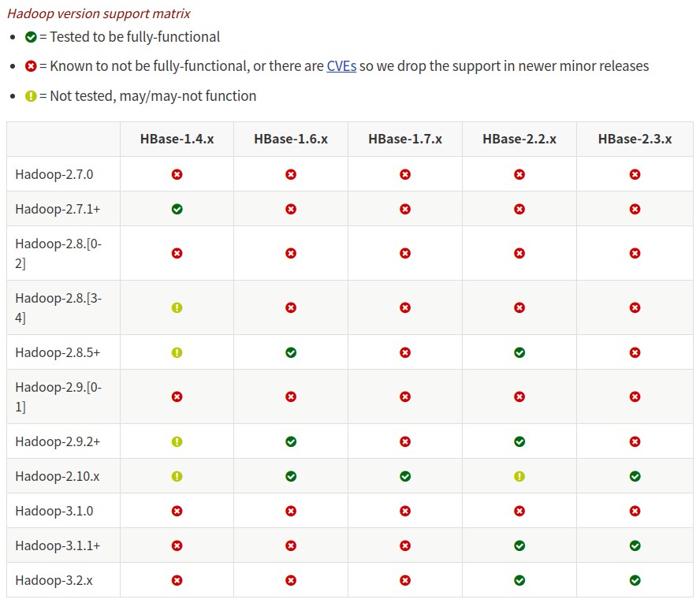Click green check for Hadoop-2.7.1+ and HBase-1.4.x
This screenshot has width=700, height=603.
coord(177,209)
